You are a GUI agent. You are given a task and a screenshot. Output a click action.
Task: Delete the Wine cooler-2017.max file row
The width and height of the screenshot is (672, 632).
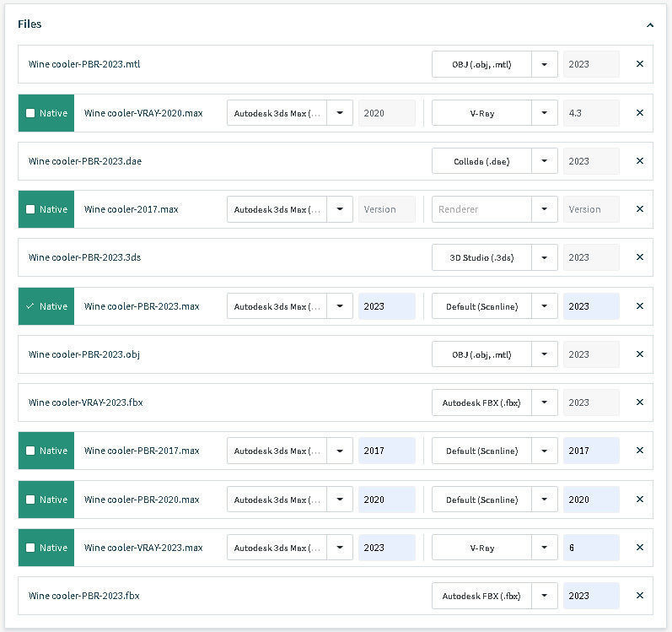point(639,209)
